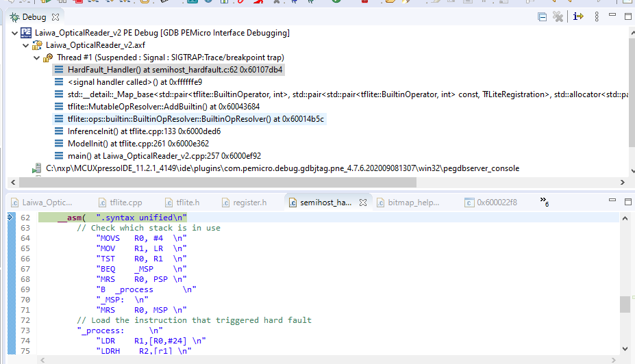Viewport: 635px width, 364px height.
Task: Click Debug view vertical scrollbar down arrow
Action: click(632, 171)
